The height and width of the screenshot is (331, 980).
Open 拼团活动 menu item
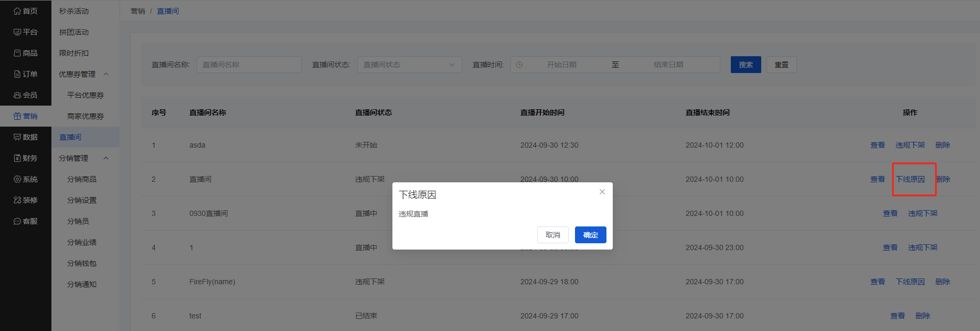pyautogui.click(x=74, y=32)
